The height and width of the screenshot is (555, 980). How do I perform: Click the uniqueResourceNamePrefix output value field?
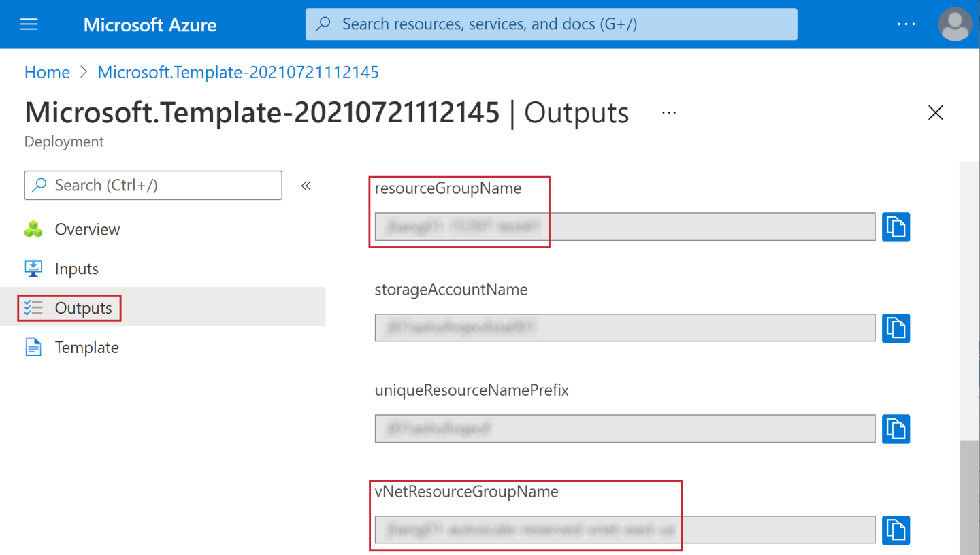625,429
